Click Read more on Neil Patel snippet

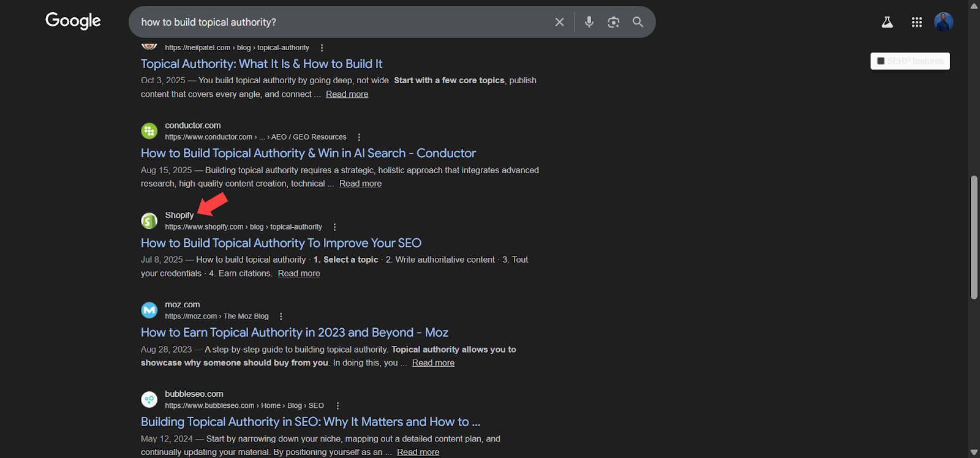tap(347, 94)
